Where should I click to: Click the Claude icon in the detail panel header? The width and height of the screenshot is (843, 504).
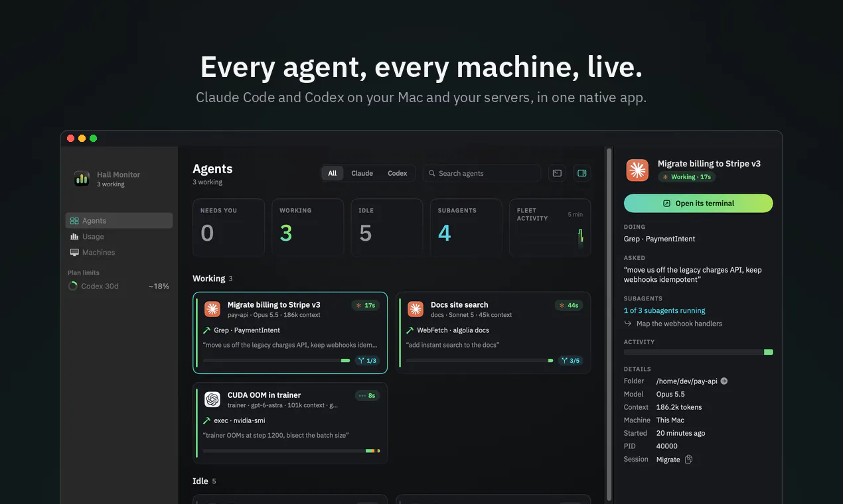tap(637, 170)
